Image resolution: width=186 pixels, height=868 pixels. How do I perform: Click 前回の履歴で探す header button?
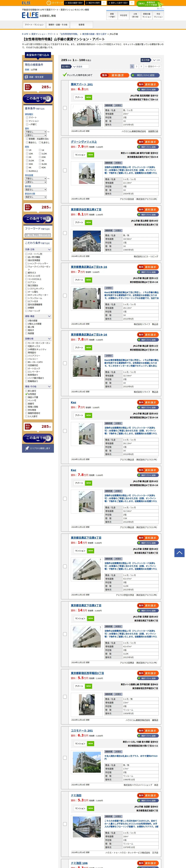pos(74,3)
